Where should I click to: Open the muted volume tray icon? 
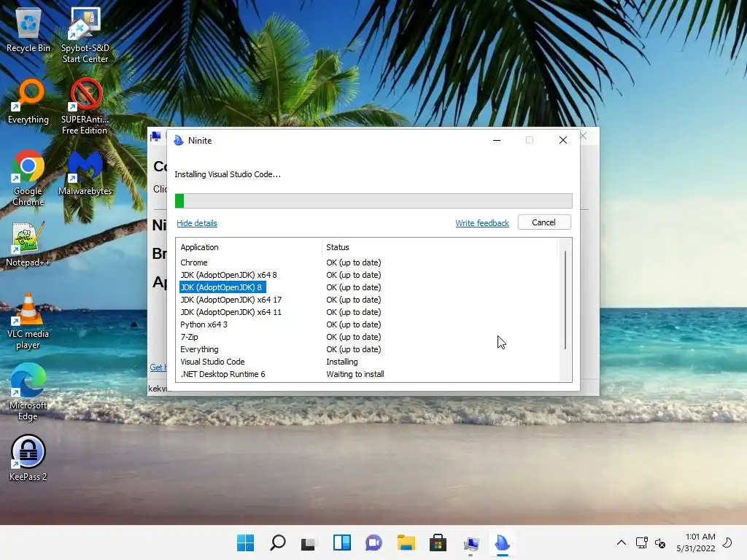click(x=660, y=542)
